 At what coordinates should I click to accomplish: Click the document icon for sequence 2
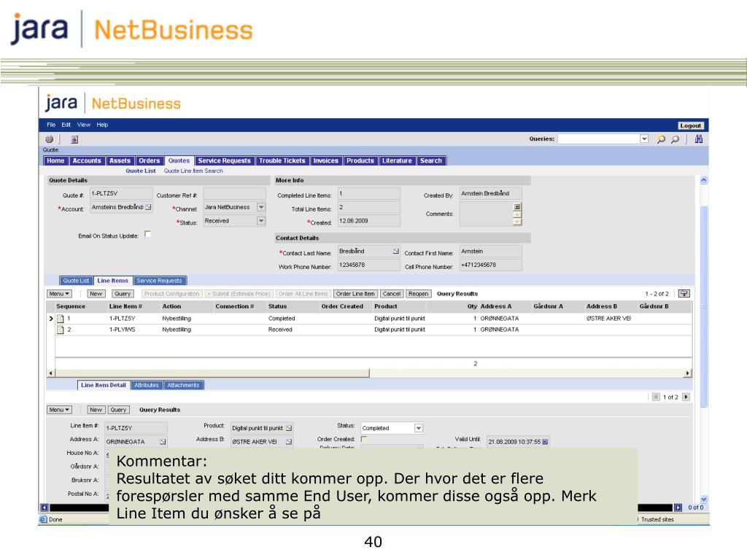61,330
